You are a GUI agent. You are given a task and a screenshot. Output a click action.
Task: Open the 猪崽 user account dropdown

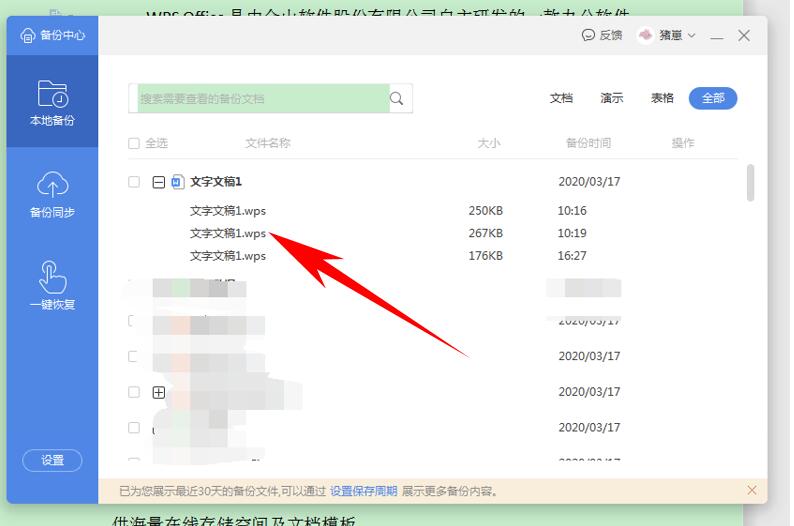pyautogui.click(x=667, y=35)
